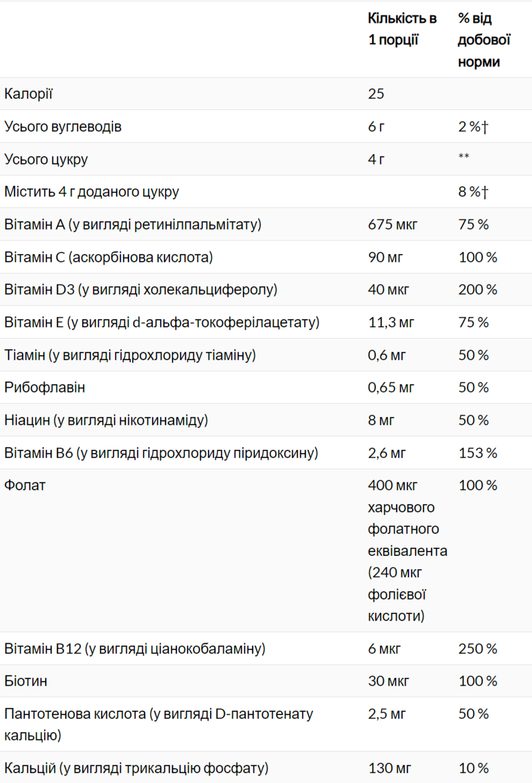Click the 'Усього вуглеводів' row label

tap(63, 127)
